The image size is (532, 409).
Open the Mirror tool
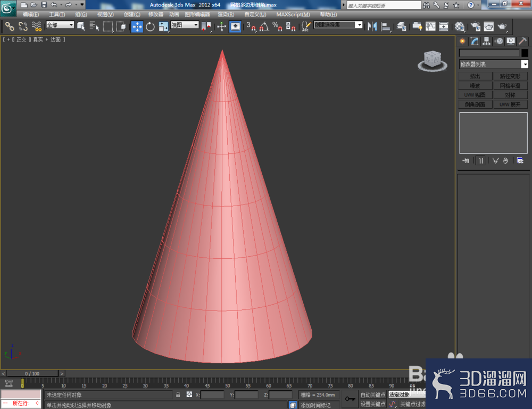pos(372,27)
